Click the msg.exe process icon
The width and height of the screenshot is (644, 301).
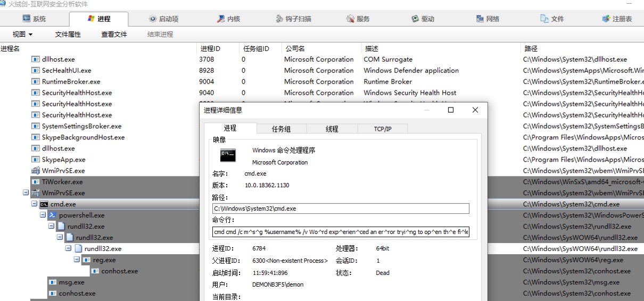[x=53, y=282]
